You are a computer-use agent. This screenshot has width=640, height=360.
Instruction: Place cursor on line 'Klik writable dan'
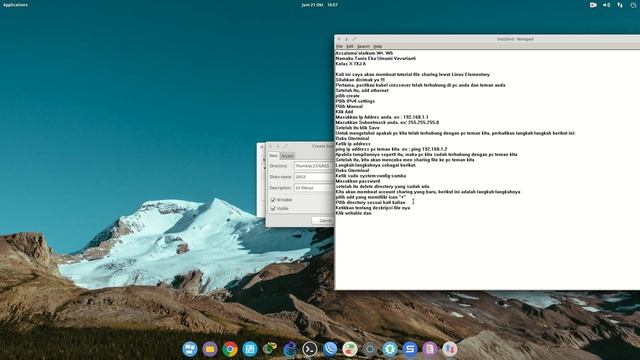[x=353, y=213]
